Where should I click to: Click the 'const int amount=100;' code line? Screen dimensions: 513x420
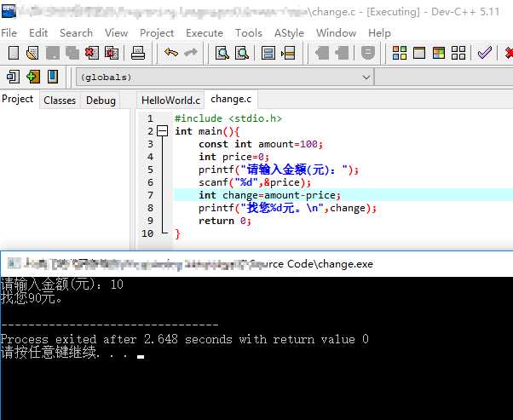coord(261,144)
